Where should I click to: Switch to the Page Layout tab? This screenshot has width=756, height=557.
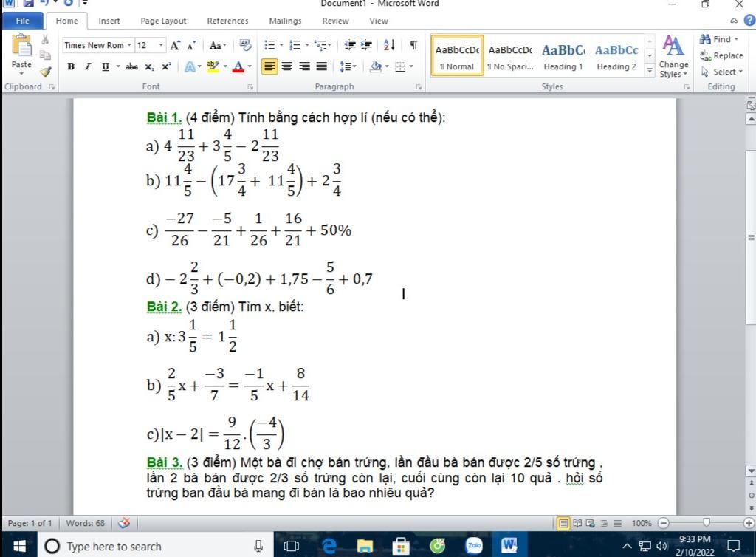click(163, 21)
